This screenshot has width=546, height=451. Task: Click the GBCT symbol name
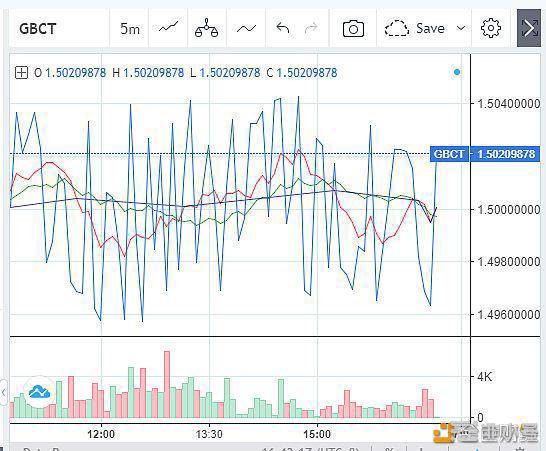(38, 29)
